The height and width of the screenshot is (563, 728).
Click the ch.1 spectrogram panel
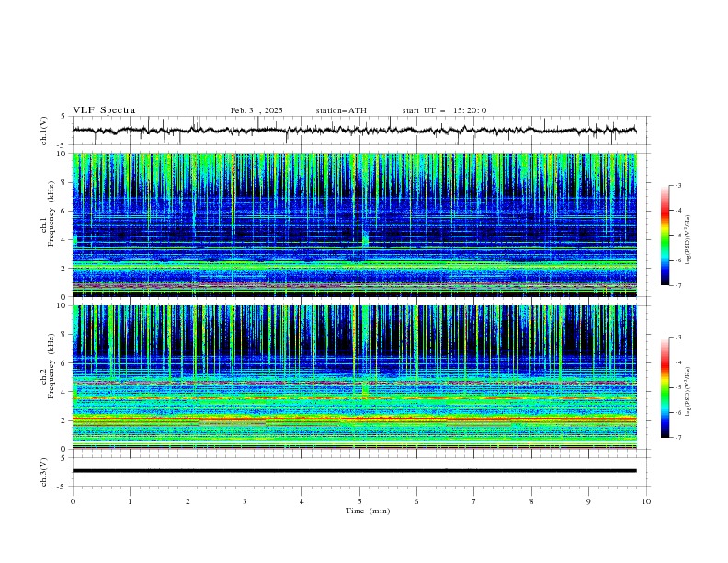355,224
